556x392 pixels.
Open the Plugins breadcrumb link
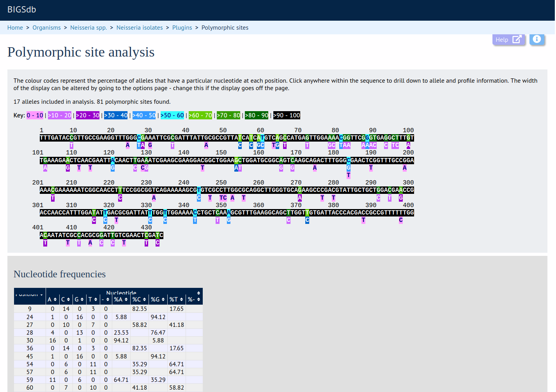182,28
